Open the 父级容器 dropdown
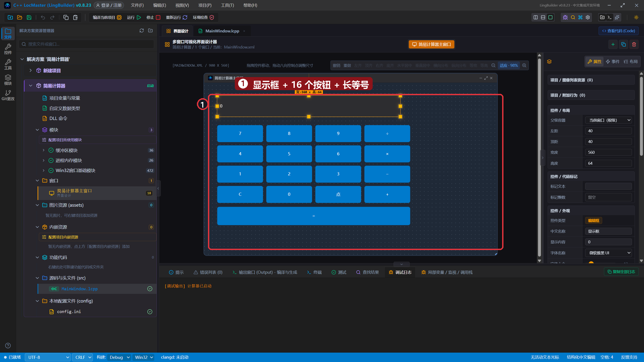This screenshot has height=362, width=644. (608, 120)
